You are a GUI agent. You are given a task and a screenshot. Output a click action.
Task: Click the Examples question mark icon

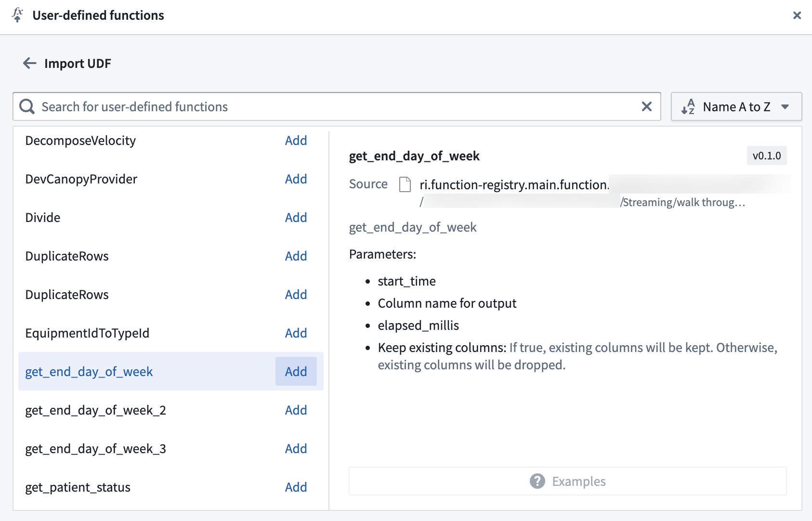click(537, 481)
